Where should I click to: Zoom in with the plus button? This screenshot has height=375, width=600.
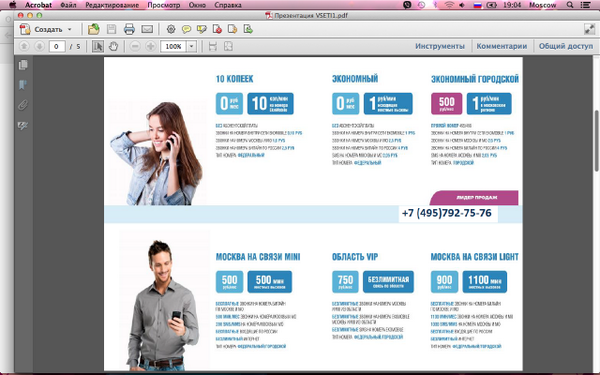pos(151,46)
